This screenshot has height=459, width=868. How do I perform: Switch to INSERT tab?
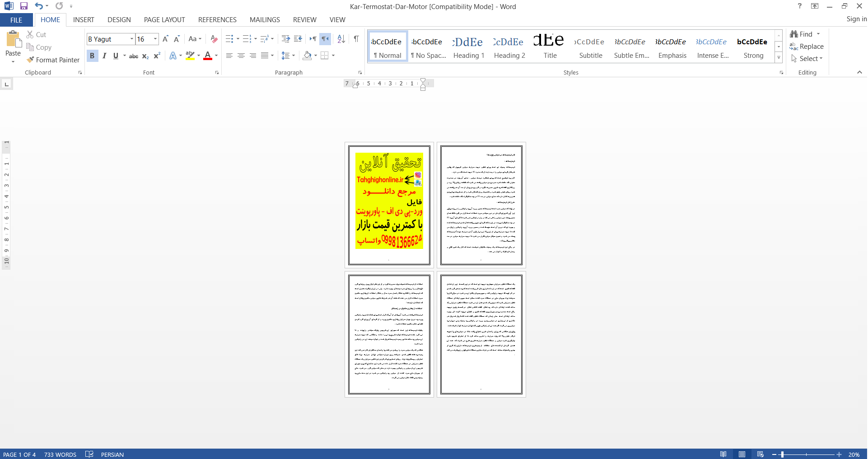[x=84, y=20]
